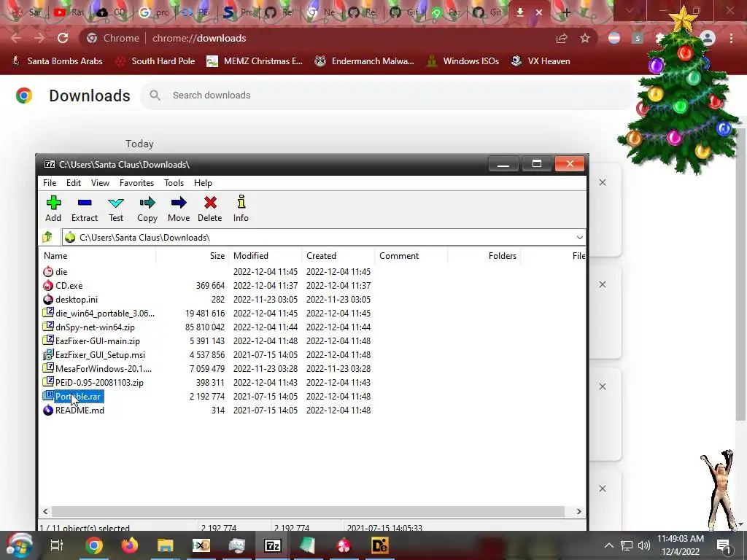Open the volume icon in system tray
This screenshot has height=560, width=747.
644,545
